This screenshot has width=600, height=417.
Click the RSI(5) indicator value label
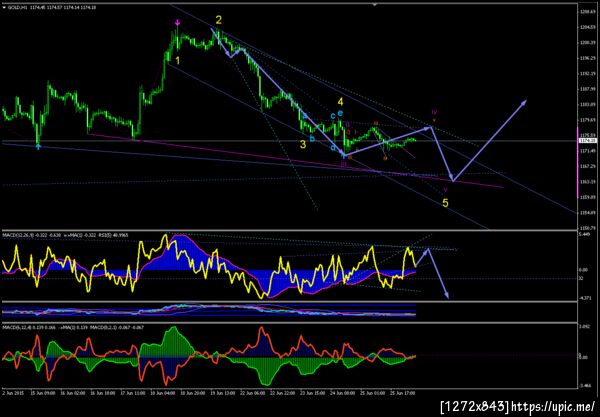pos(115,235)
